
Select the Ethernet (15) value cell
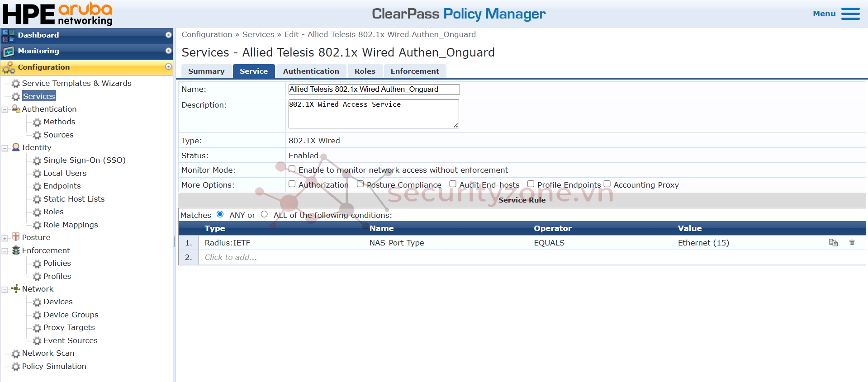703,243
